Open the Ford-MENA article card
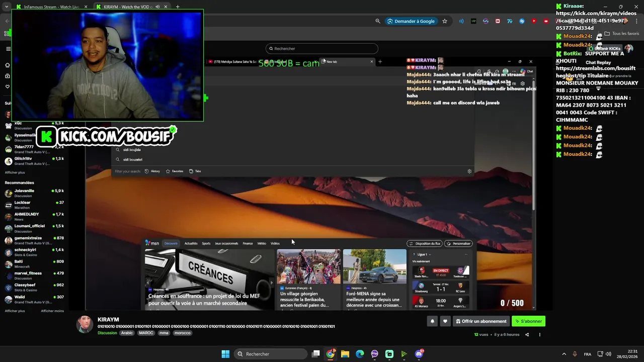This screenshot has width=644, height=362. click(x=374, y=279)
